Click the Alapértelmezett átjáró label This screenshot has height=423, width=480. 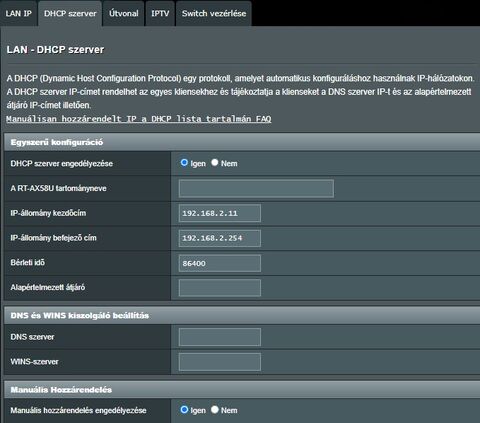[x=48, y=287]
